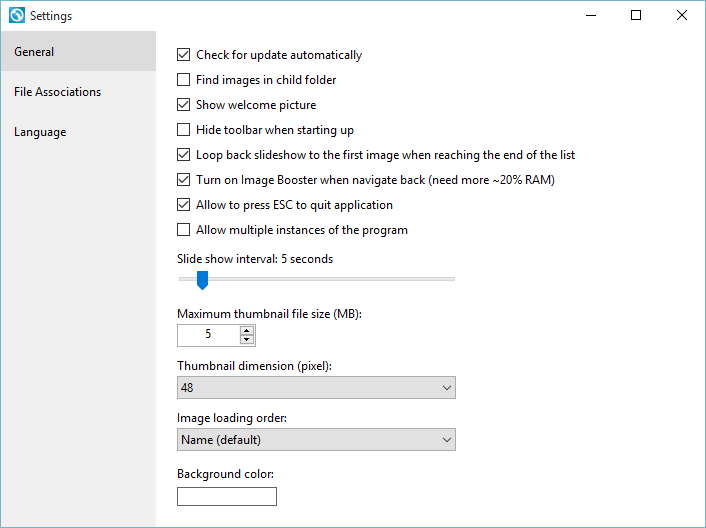Toggle Loop back slideshow checkbox
This screenshot has height=528, width=706.
tap(183, 154)
